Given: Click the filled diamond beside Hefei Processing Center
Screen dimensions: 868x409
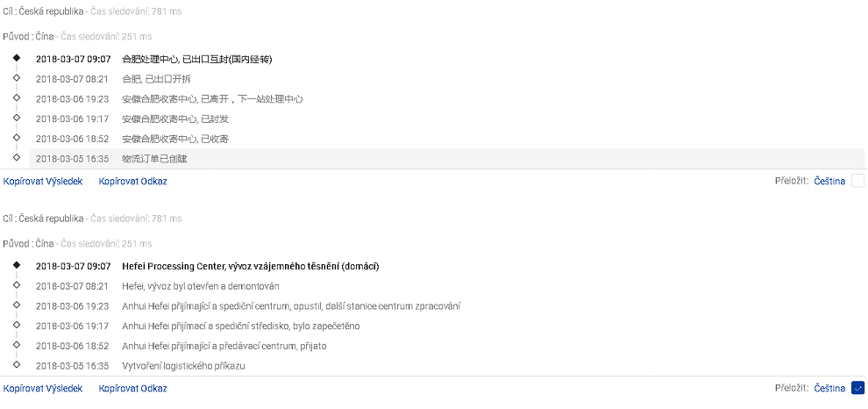Looking at the screenshot, I should pos(16,265).
